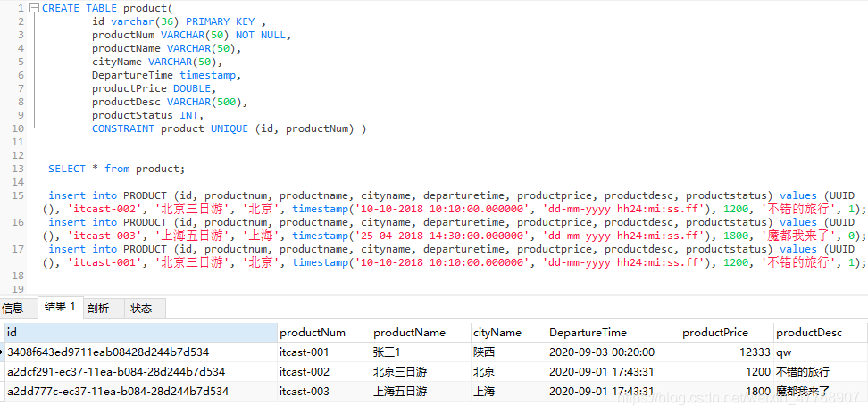Select the 张三1 productName cell
The height and width of the screenshot is (414, 868).
click(421, 352)
